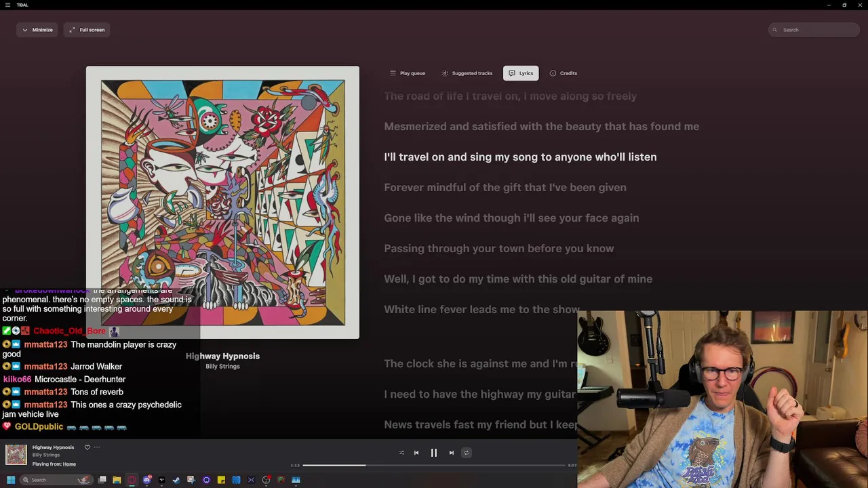This screenshot has height=488, width=868.
Task: Focus the TIDAL search field
Action: pyautogui.click(x=814, y=30)
